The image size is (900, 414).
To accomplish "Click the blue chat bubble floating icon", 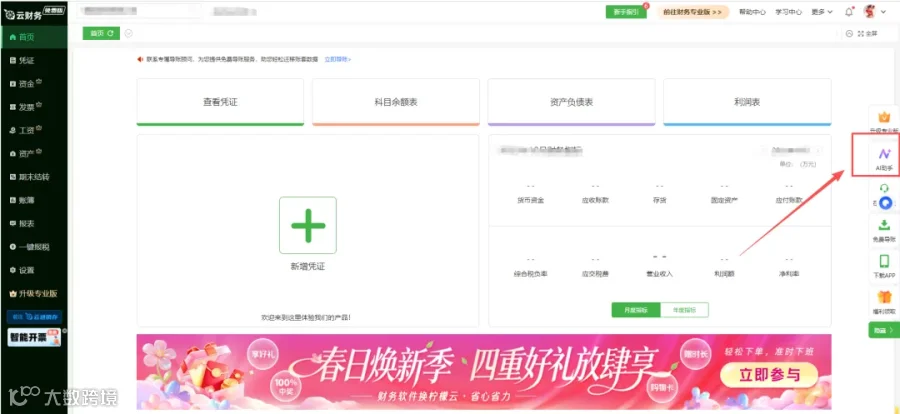I will (886, 202).
